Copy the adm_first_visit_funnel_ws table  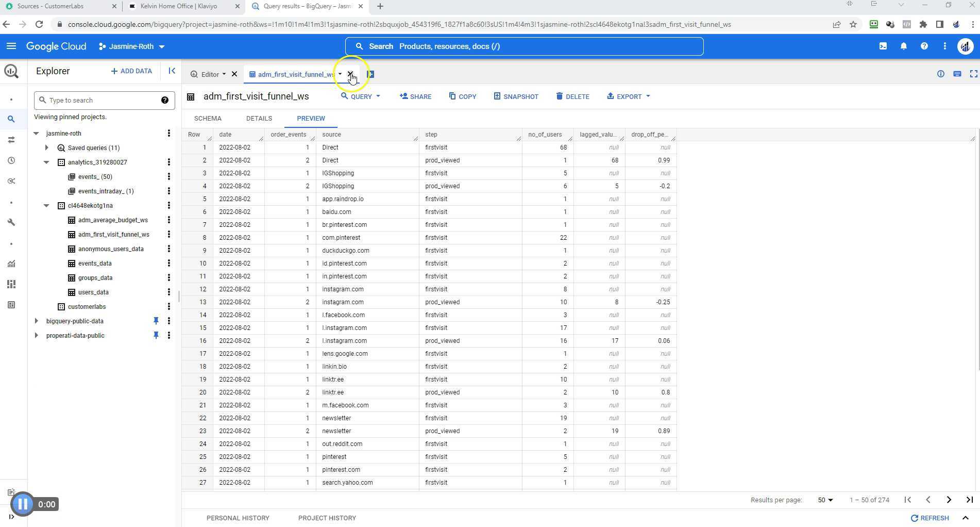(x=462, y=96)
